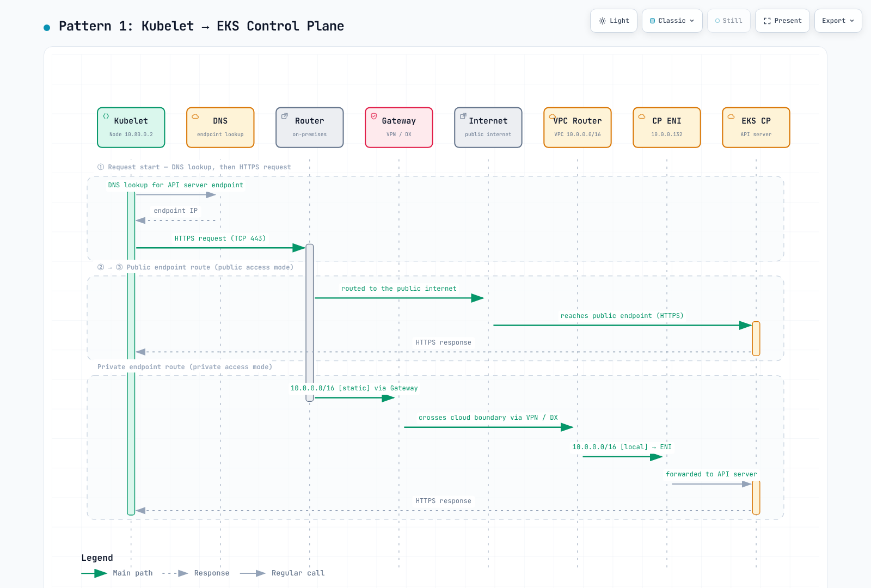
Task: Click the external icon on Internet node
Action: tap(463, 116)
